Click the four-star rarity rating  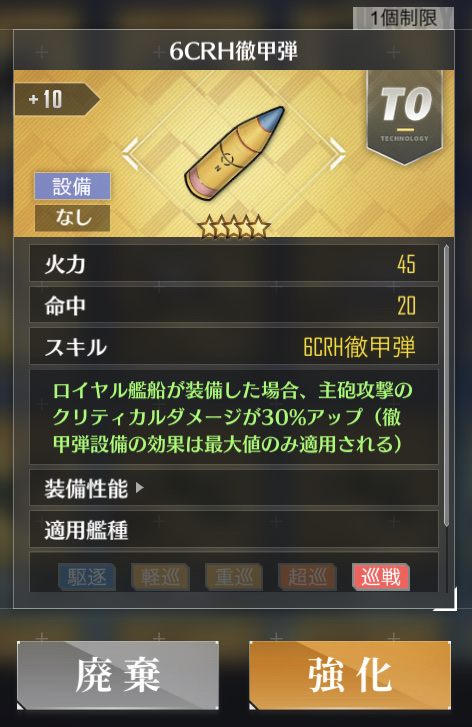tap(234, 227)
